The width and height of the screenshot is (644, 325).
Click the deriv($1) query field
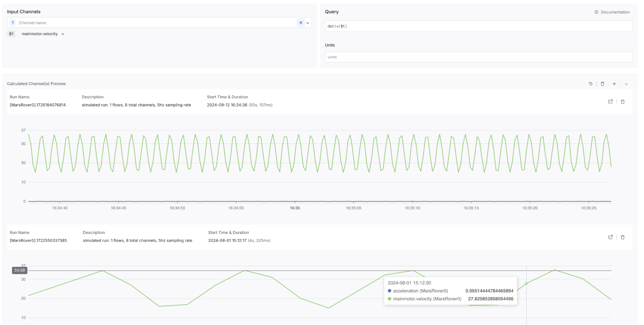tap(478, 26)
